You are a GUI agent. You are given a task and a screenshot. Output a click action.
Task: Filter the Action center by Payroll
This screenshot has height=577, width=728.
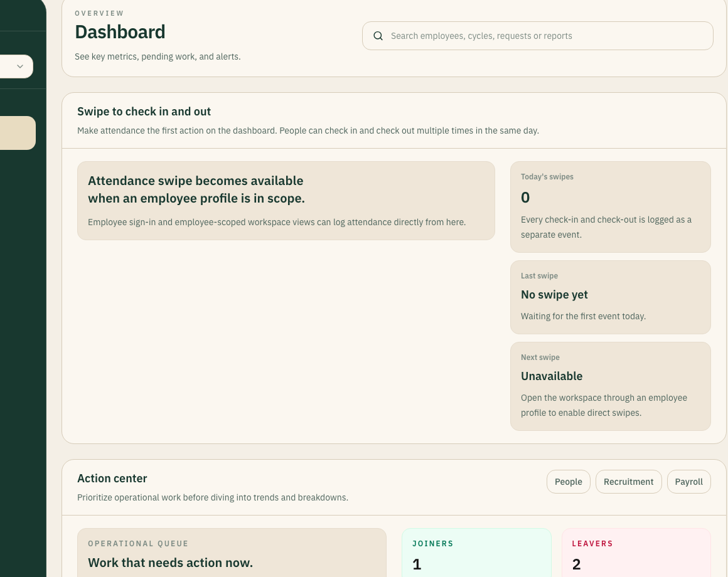pos(688,482)
